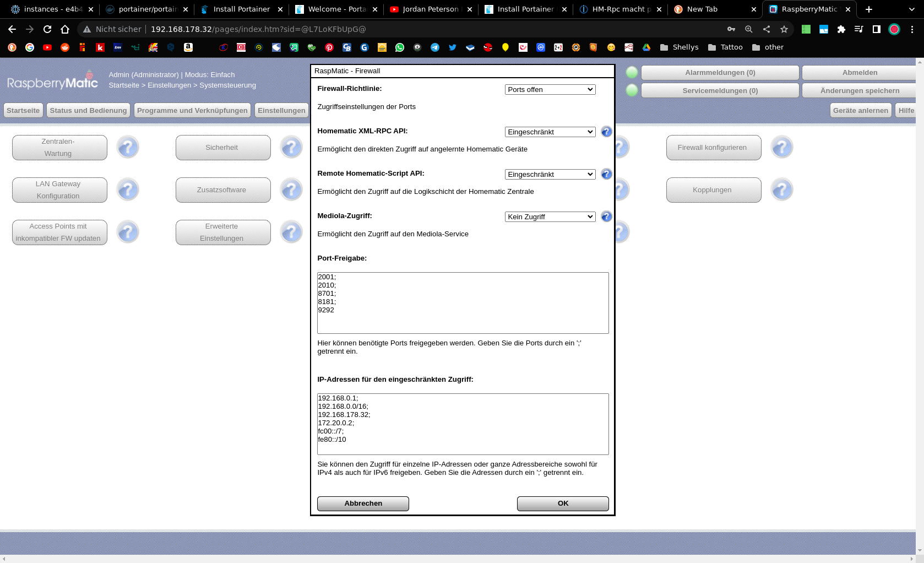Expand the tab search chevron
The width and height of the screenshot is (924, 563).
(912, 9)
